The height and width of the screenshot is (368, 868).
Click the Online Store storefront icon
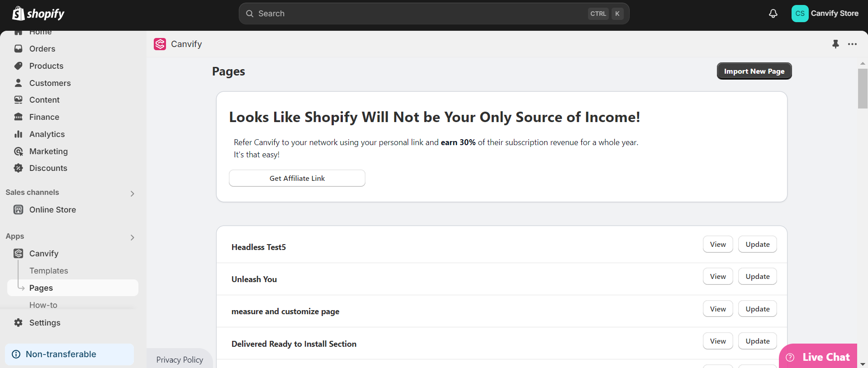point(19,209)
